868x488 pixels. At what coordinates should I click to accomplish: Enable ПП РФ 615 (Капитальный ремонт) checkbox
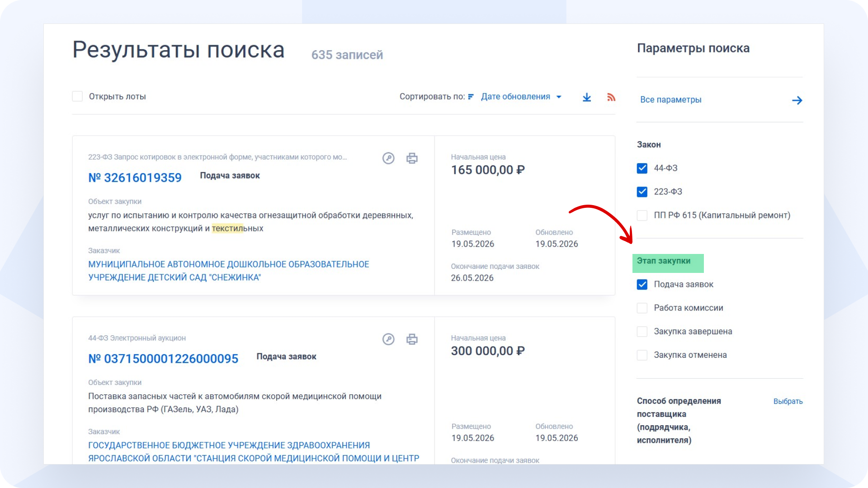coord(642,216)
